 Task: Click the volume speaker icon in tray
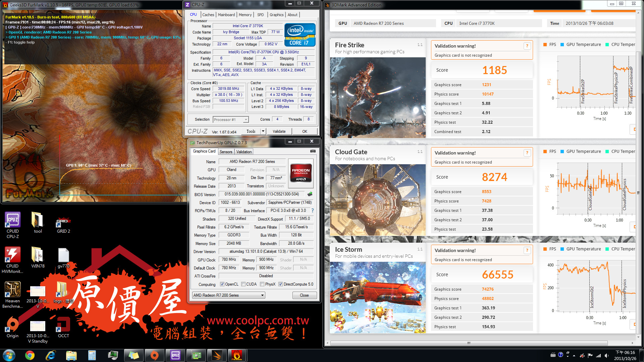point(606,355)
